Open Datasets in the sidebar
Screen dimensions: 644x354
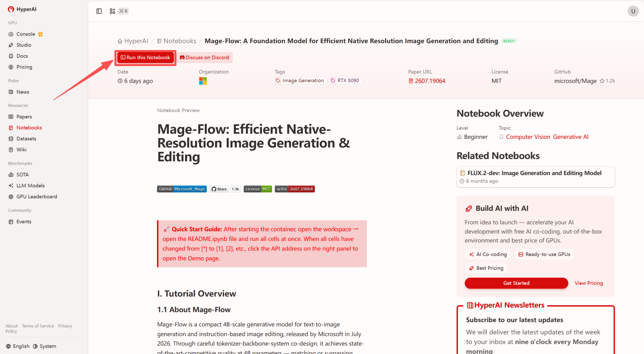pos(26,139)
